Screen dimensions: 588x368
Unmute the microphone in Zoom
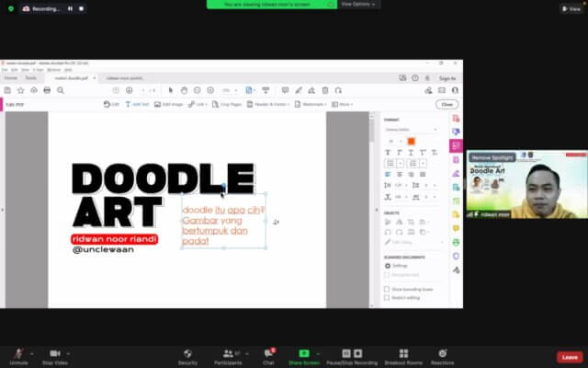click(x=18, y=357)
